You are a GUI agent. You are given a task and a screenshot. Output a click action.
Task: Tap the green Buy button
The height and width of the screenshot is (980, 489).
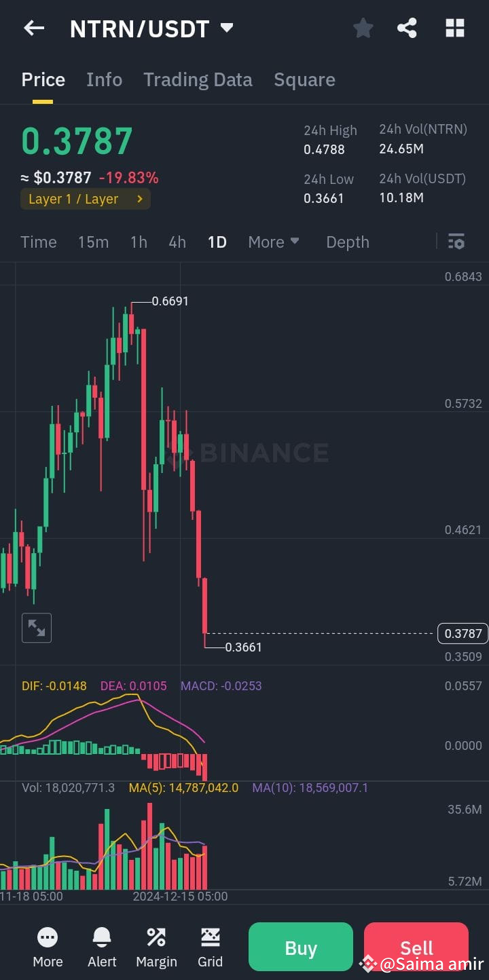300,947
